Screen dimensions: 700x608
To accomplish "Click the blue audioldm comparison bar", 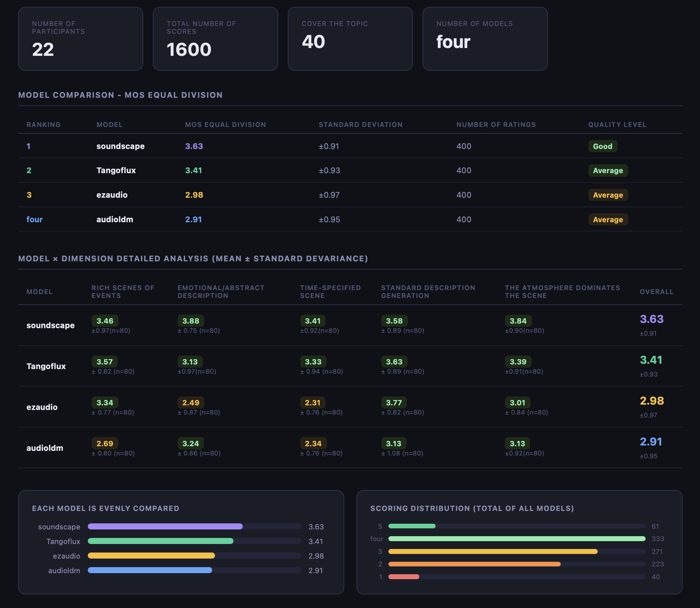I will [x=150, y=570].
